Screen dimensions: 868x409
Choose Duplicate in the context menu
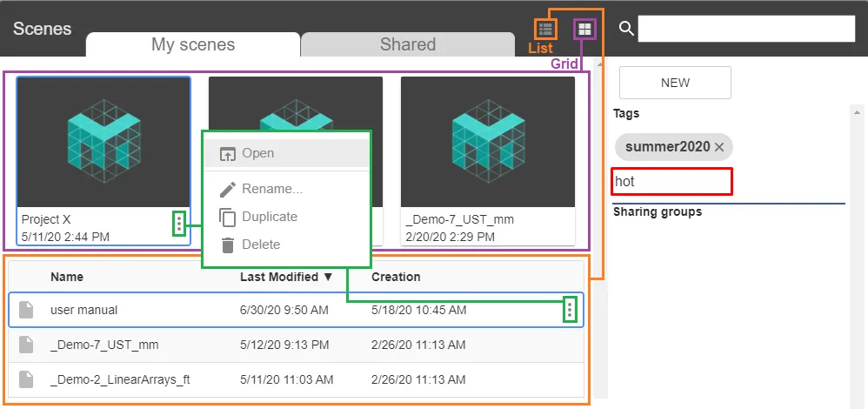point(269,217)
